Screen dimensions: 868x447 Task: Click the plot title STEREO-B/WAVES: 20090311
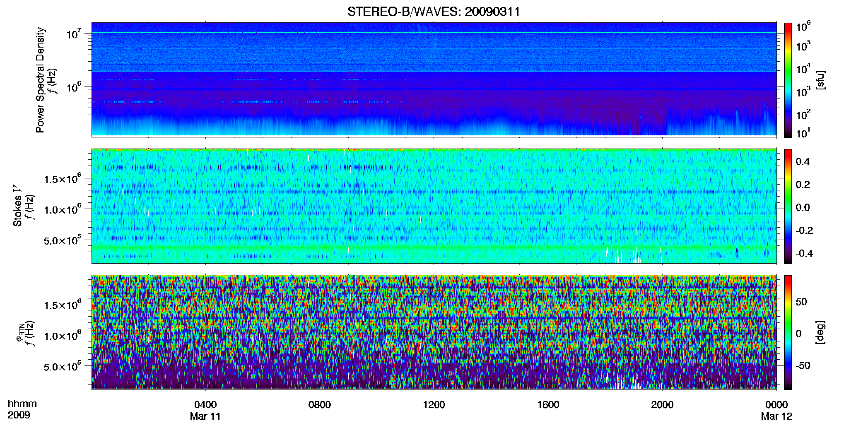point(434,12)
